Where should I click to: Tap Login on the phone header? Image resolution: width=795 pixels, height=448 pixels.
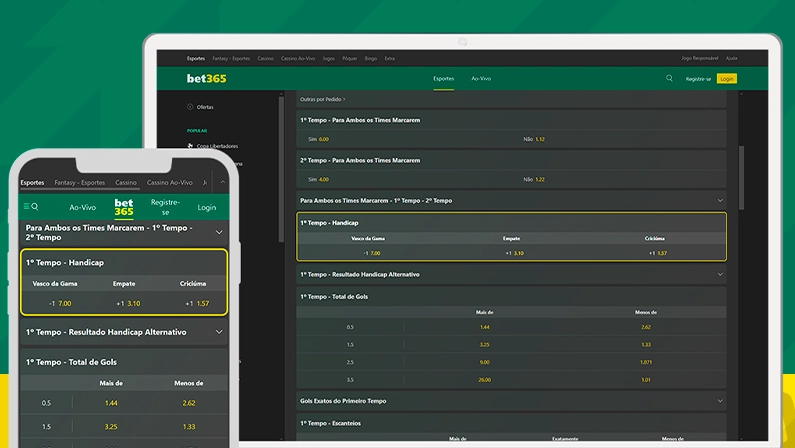(207, 208)
